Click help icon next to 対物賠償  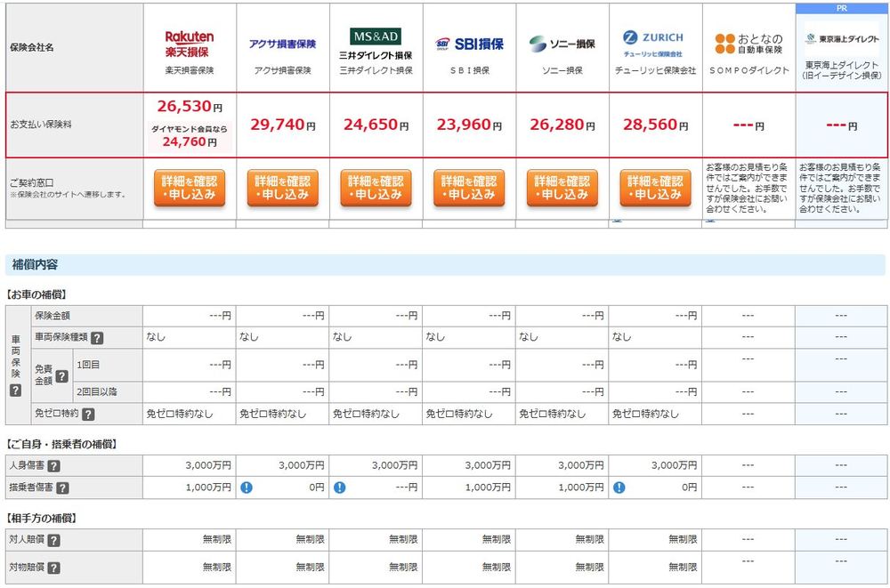(x=54, y=568)
